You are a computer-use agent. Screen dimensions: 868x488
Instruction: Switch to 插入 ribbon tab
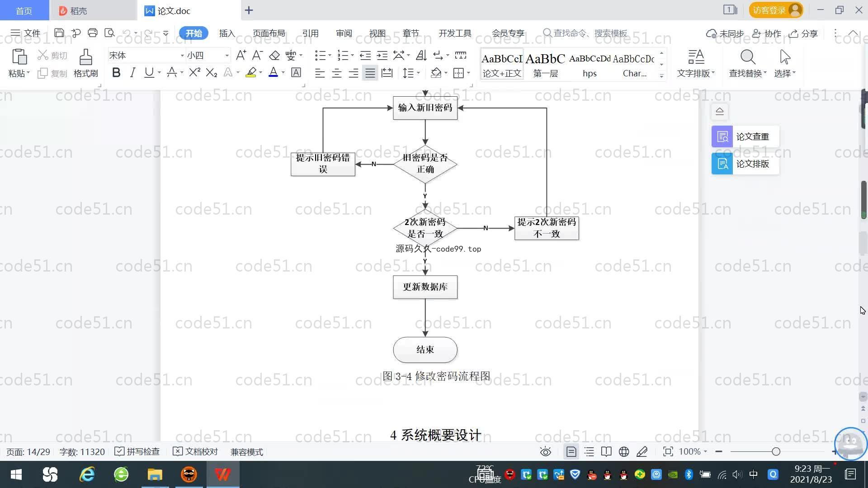227,33
